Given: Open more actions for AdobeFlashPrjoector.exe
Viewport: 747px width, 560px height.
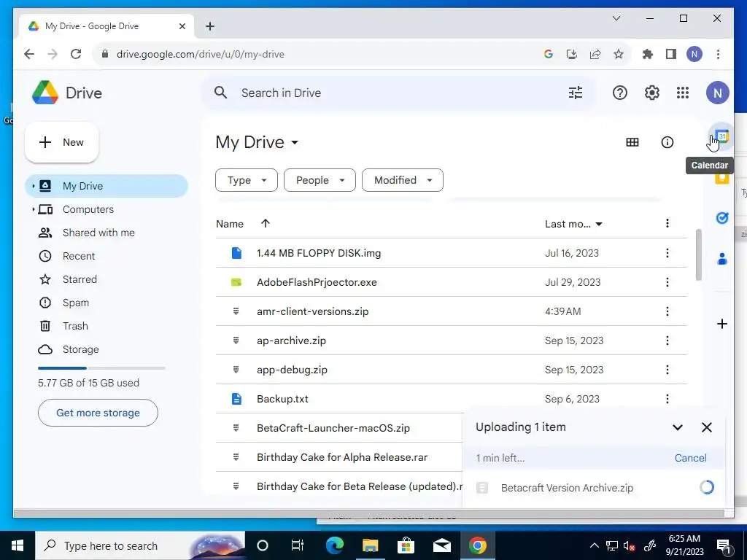Looking at the screenshot, I should click(667, 282).
